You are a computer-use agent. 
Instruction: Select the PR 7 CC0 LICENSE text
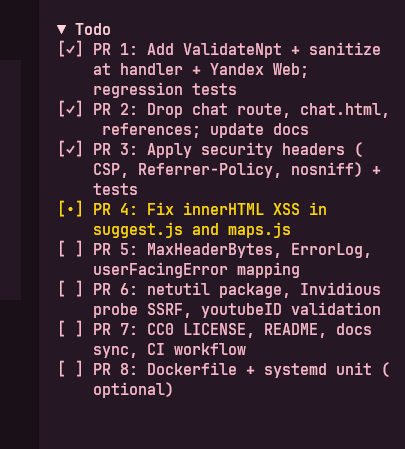click(x=232, y=340)
